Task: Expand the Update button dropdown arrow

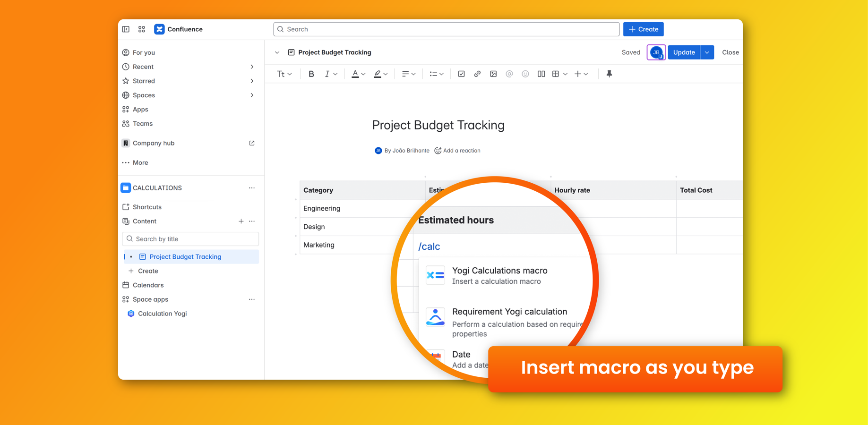Action: click(707, 52)
